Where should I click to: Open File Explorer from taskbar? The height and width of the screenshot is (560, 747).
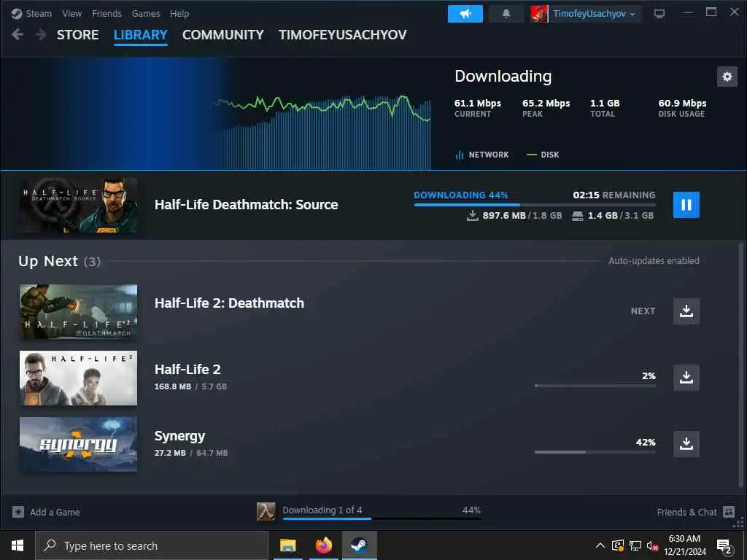(287, 545)
